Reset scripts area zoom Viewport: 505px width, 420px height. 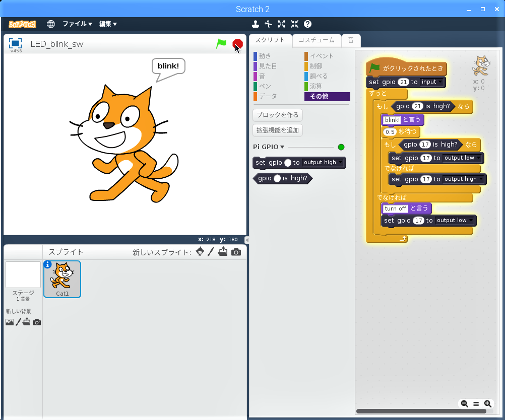click(476, 403)
